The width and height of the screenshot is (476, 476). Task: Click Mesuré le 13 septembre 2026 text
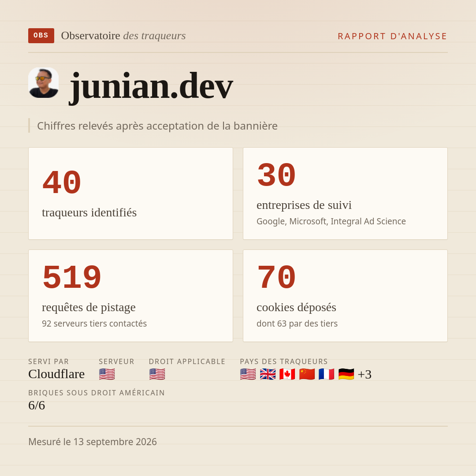pyautogui.click(x=93, y=442)
